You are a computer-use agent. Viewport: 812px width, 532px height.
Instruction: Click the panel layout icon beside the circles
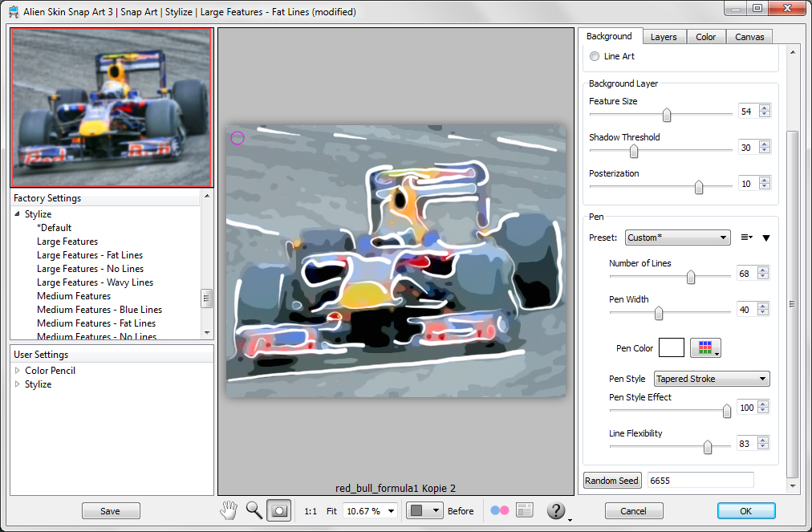tap(525, 510)
